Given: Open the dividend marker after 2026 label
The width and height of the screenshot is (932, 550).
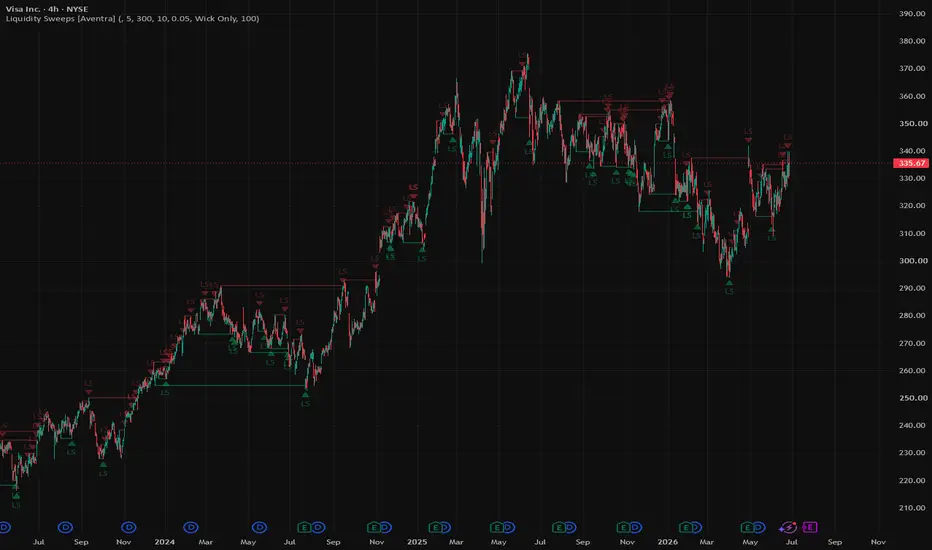Looking at the screenshot, I should point(695,527).
